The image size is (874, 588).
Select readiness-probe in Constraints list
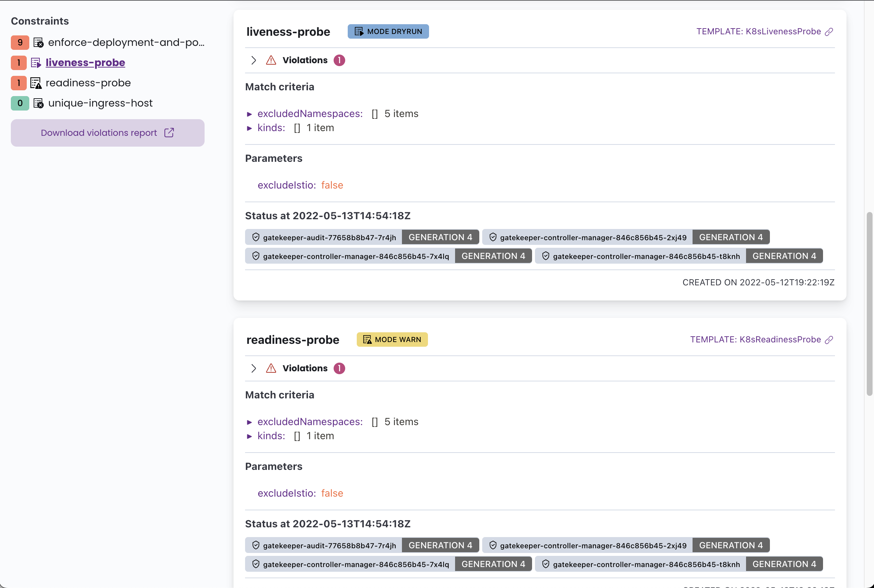[x=88, y=83]
